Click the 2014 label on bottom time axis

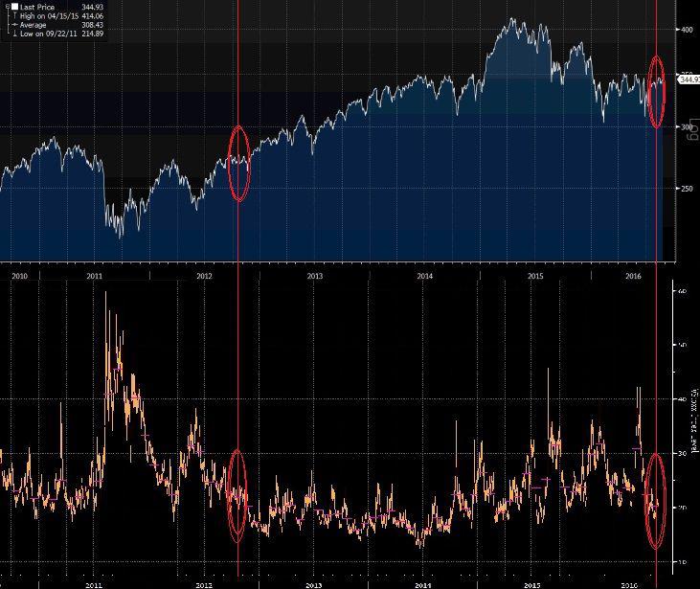[424, 583]
